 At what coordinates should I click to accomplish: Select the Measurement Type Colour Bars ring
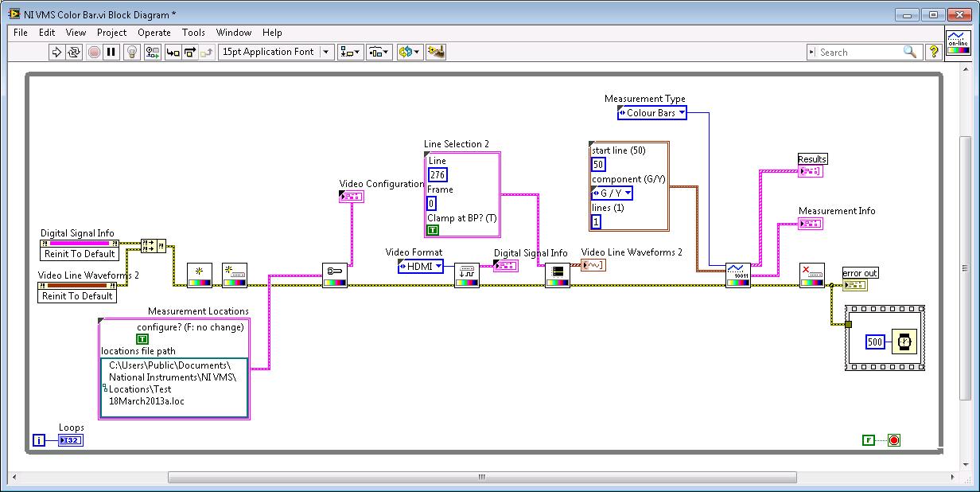(x=651, y=113)
